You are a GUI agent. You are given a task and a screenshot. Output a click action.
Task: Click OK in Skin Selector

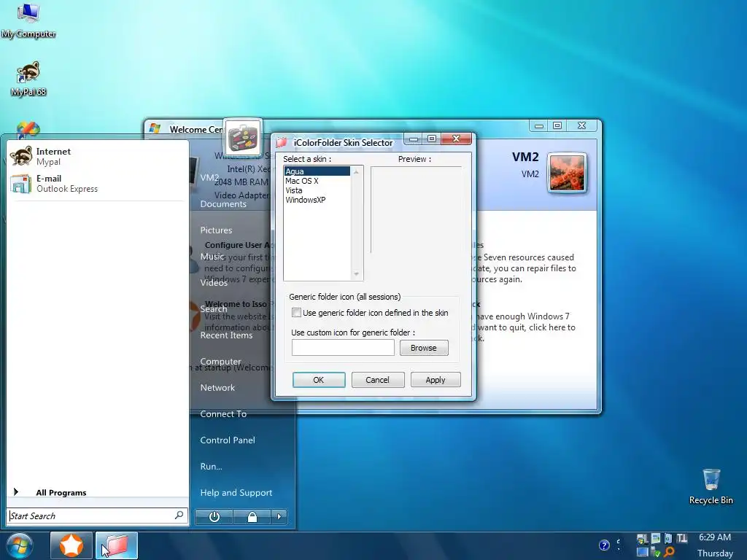click(319, 380)
